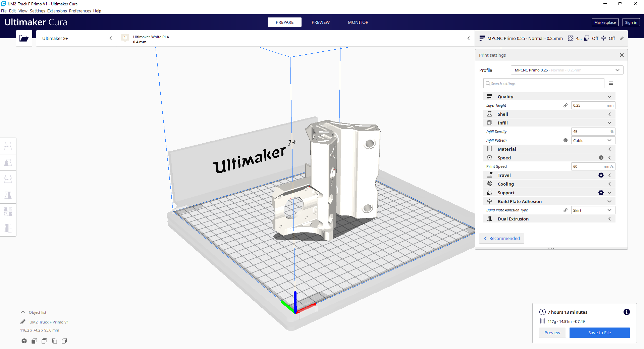The width and height of the screenshot is (644, 349).
Task: Click Build Plate Adhesion Type link icon
Action: [x=566, y=210]
